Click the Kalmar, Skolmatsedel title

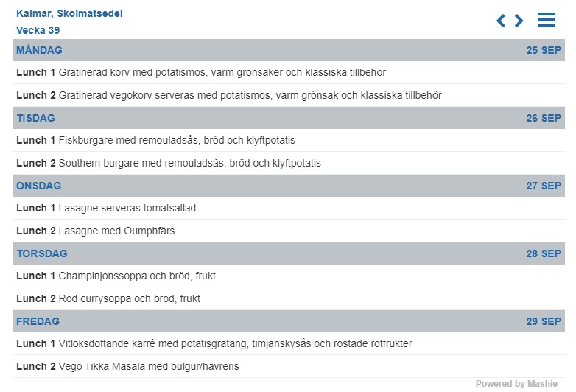(x=69, y=13)
